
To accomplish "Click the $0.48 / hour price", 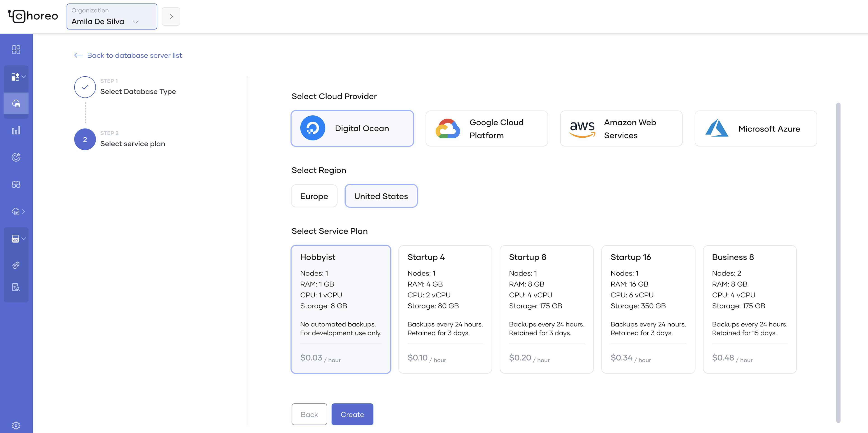I will click(x=732, y=358).
